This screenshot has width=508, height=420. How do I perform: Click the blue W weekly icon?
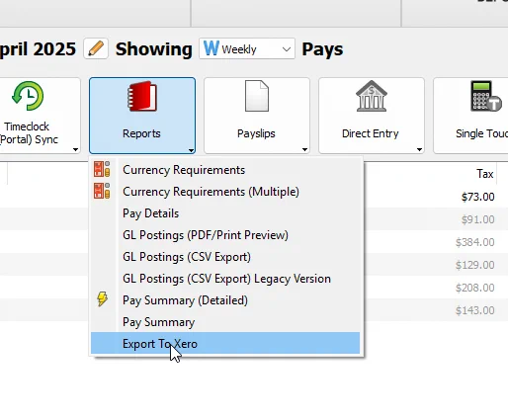[211, 48]
